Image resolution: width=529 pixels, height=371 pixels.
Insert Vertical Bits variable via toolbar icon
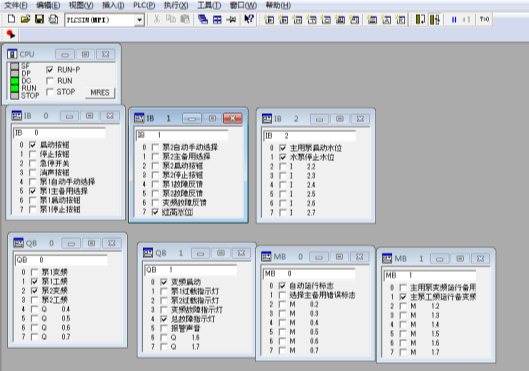pyautogui.click(x=354, y=20)
